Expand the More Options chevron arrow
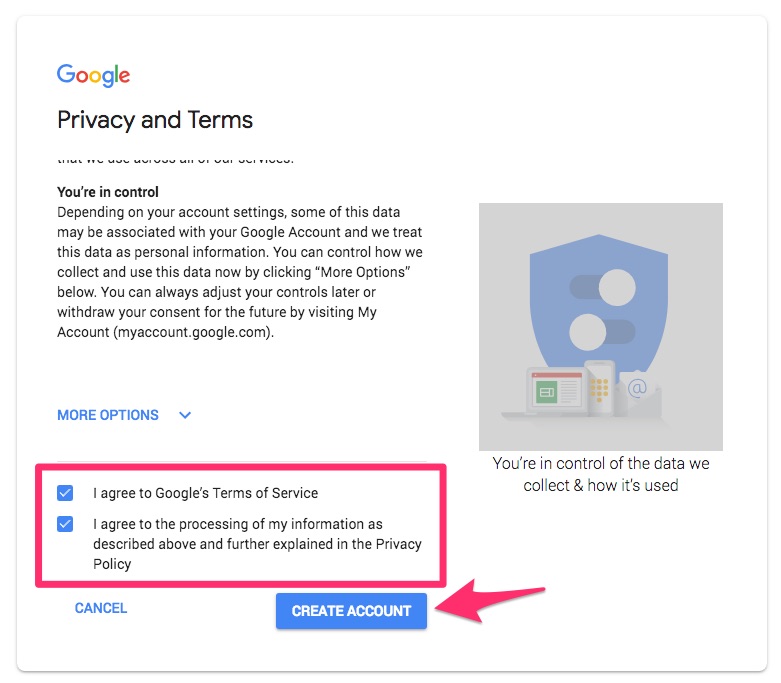This screenshot has width=781, height=683. pos(185,415)
